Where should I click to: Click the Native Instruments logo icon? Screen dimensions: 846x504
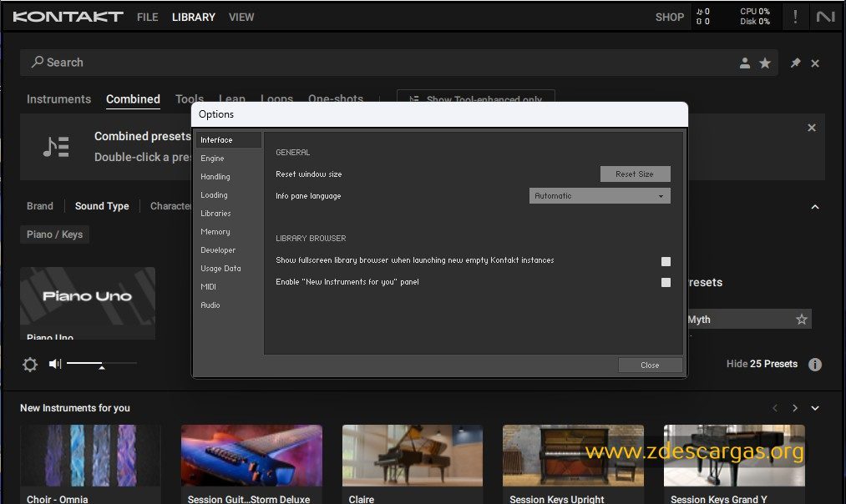[825, 17]
